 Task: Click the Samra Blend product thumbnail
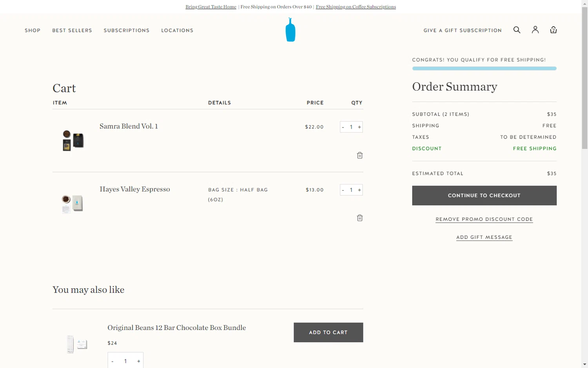pos(73,140)
